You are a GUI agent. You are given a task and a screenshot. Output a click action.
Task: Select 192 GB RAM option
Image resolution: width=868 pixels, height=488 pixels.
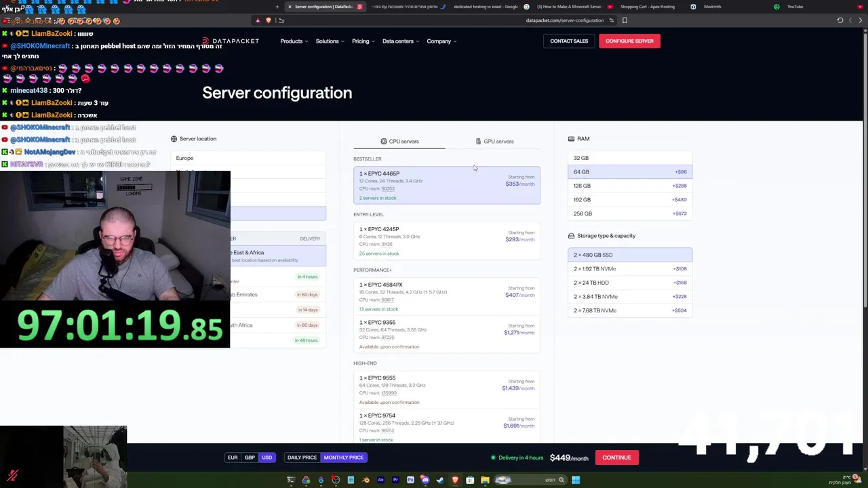point(630,200)
